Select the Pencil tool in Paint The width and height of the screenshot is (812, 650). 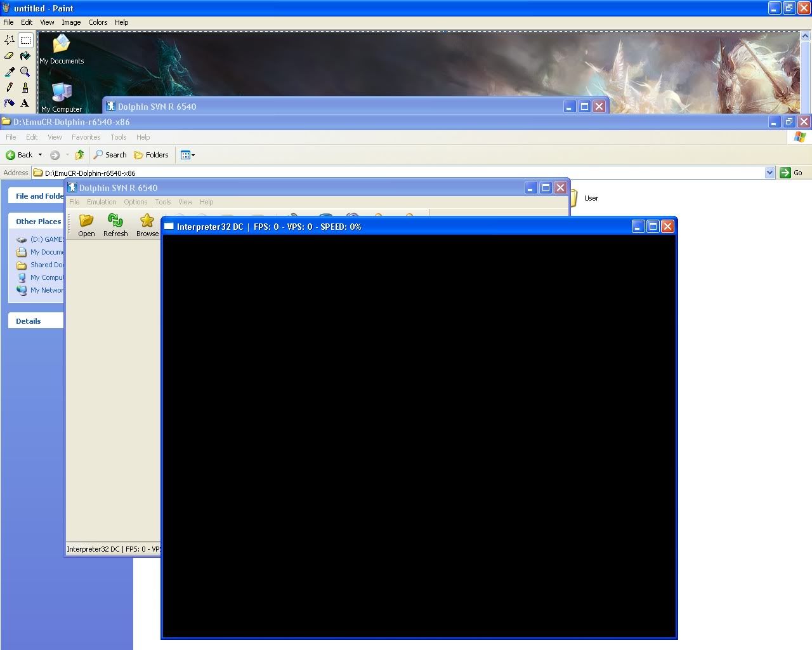10,88
